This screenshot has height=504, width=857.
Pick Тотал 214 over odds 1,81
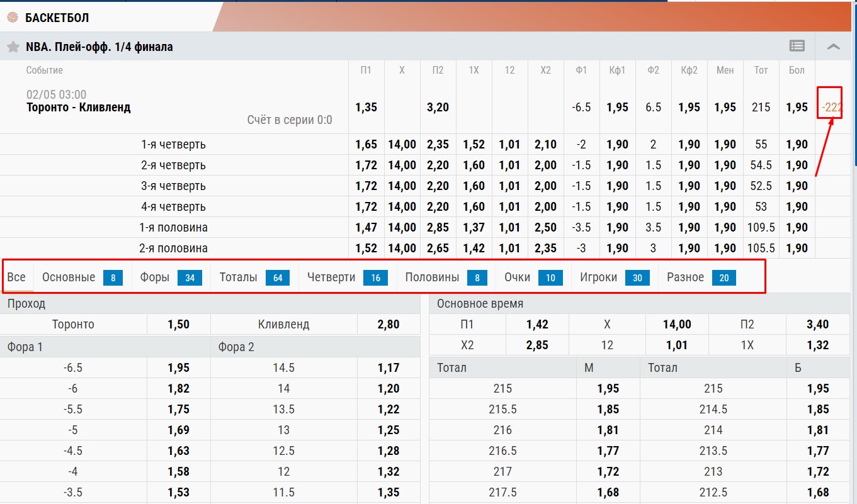[817, 430]
